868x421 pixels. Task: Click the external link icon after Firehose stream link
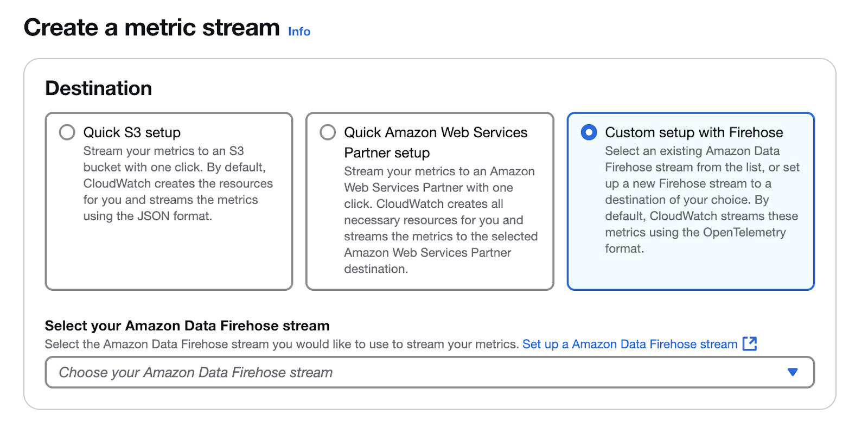[751, 343]
